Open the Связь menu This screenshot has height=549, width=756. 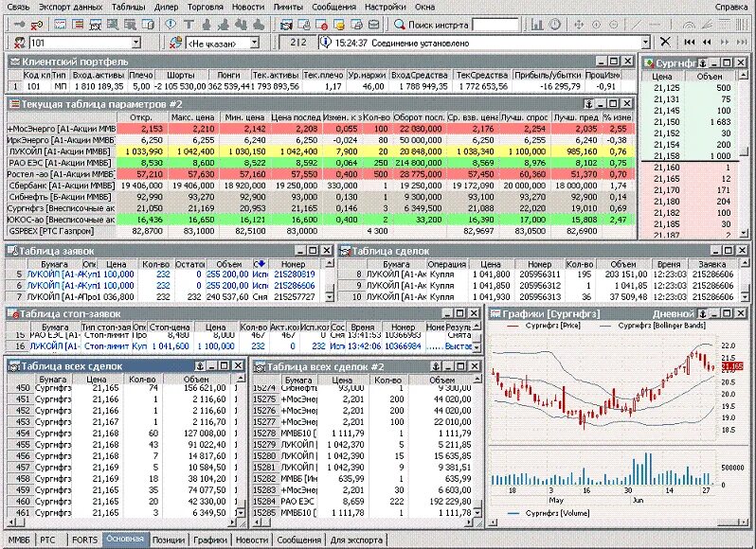18,7
